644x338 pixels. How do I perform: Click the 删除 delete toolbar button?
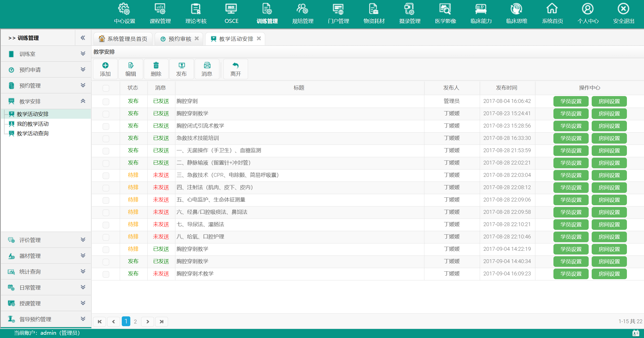coord(156,69)
